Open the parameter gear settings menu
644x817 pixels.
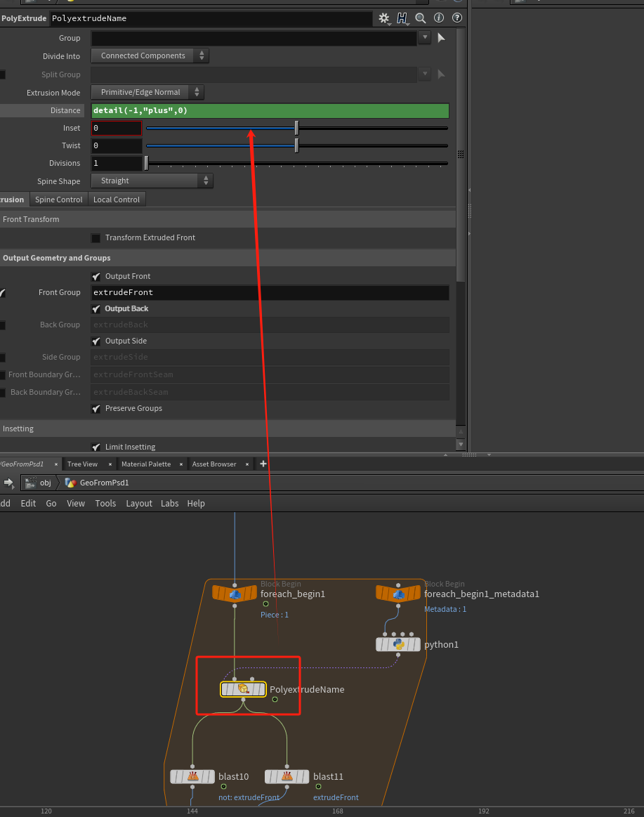383,18
